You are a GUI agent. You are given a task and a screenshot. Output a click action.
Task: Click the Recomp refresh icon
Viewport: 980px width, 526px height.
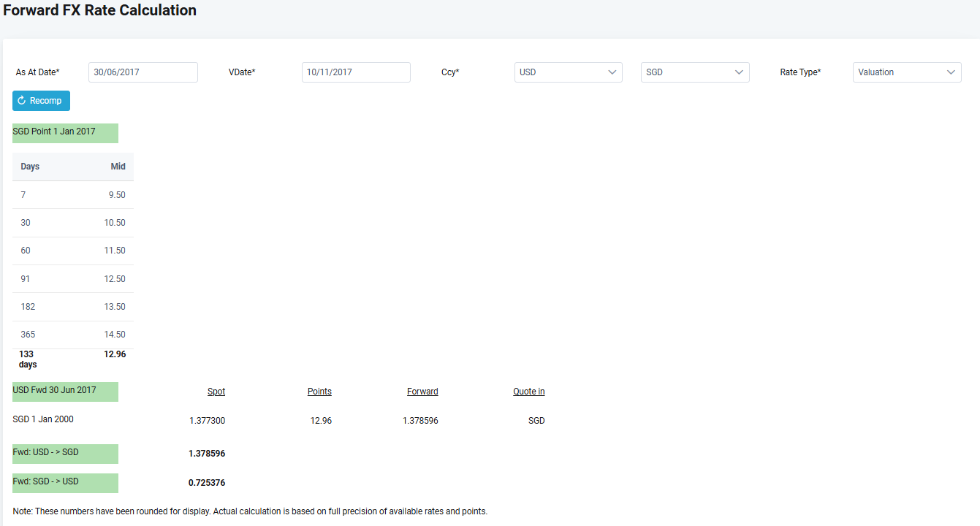[22, 101]
